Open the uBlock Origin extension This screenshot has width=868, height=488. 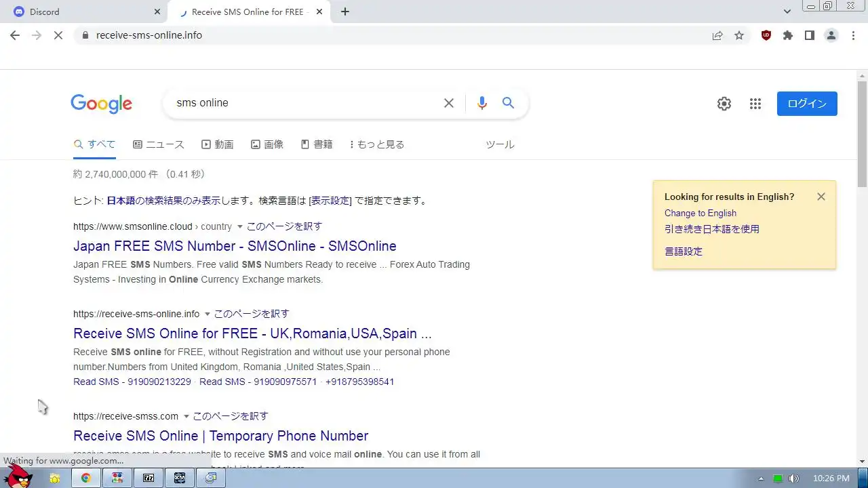pyautogui.click(x=766, y=35)
